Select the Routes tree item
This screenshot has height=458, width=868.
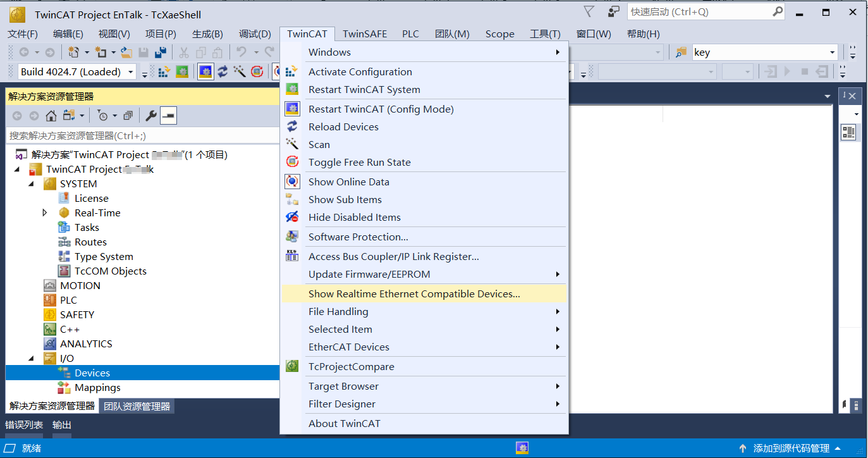[90, 242]
